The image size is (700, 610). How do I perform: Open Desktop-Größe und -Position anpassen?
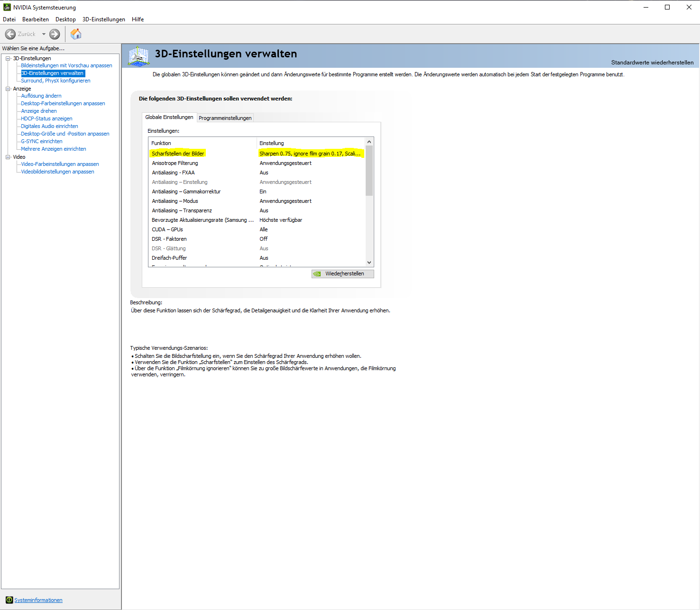pyautogui.click(x=65, y=134)
